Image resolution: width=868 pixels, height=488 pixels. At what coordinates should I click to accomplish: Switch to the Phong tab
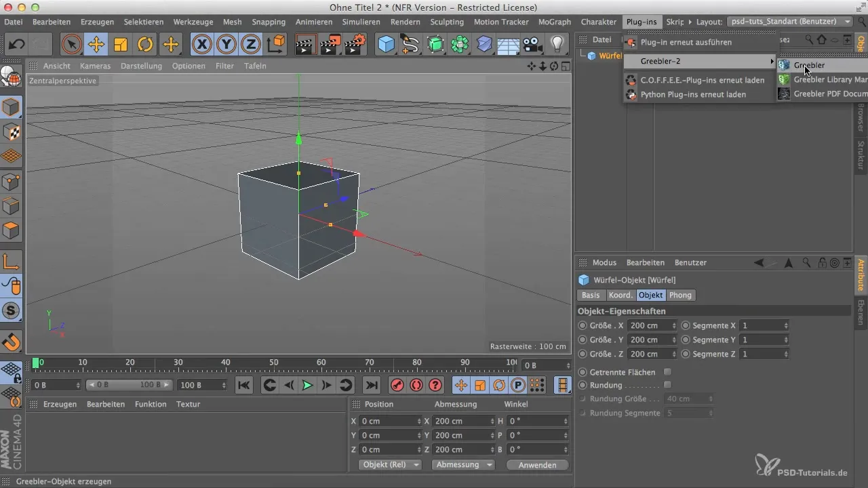(680, 295)
